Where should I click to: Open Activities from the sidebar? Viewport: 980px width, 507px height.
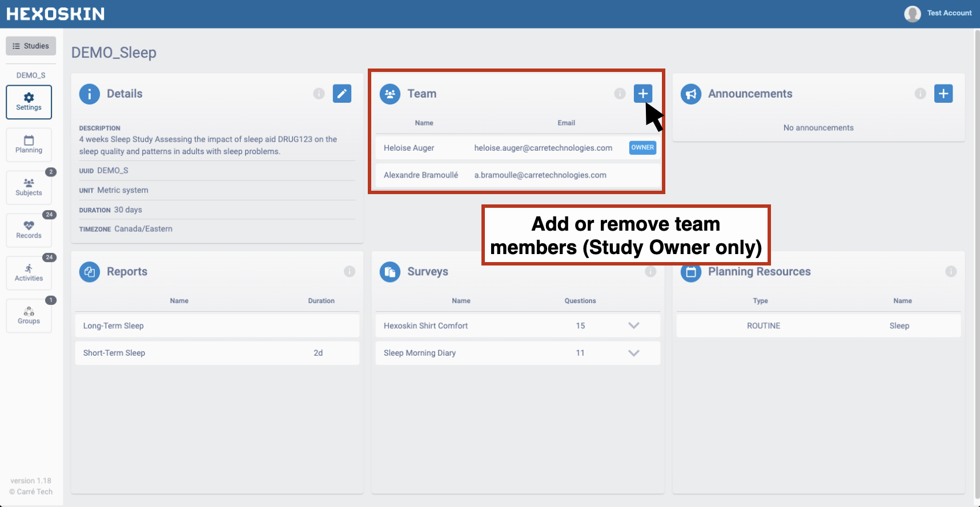(x=29, y=273)
